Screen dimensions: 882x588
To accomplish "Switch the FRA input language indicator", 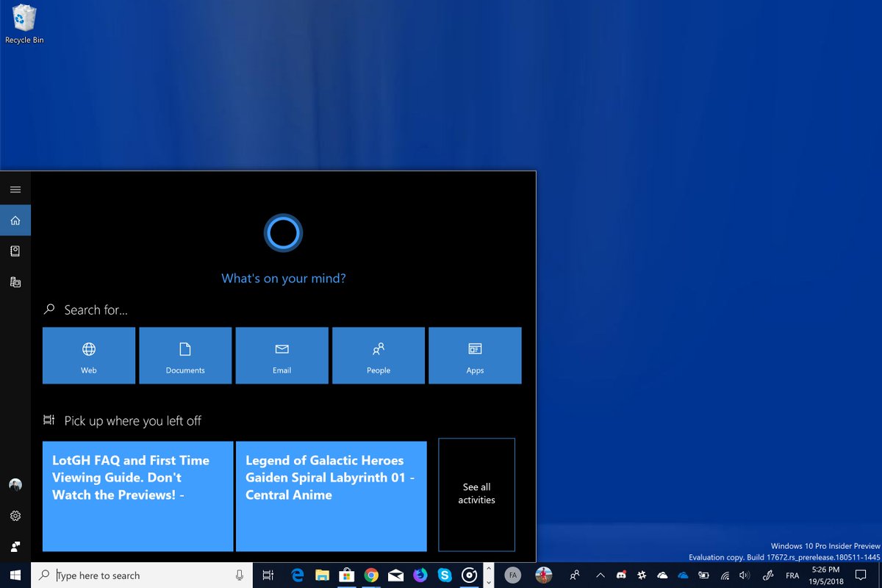I will (792, 576).
